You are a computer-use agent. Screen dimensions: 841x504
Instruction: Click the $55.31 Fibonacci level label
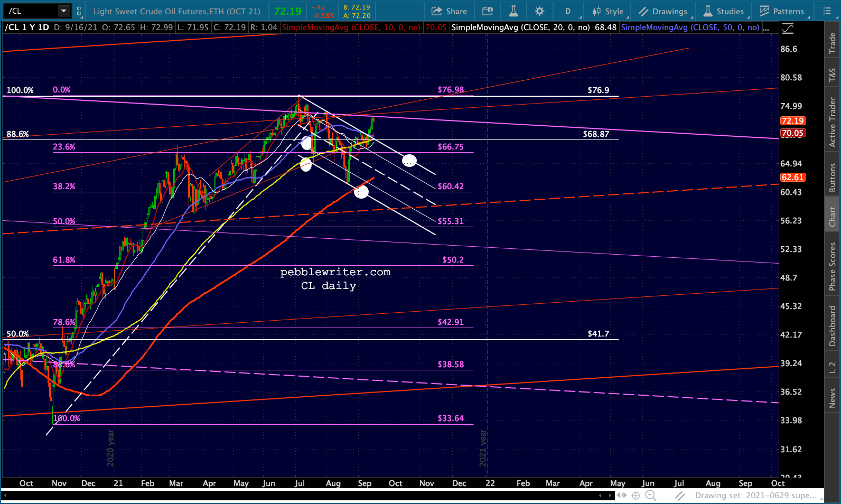tap(451, 221)
